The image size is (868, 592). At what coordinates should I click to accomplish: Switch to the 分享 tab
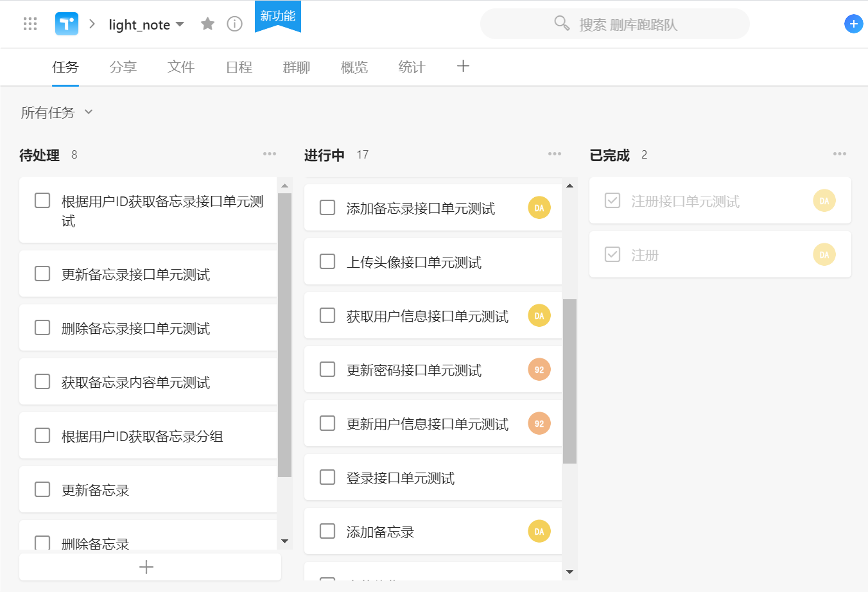(123, 67)
